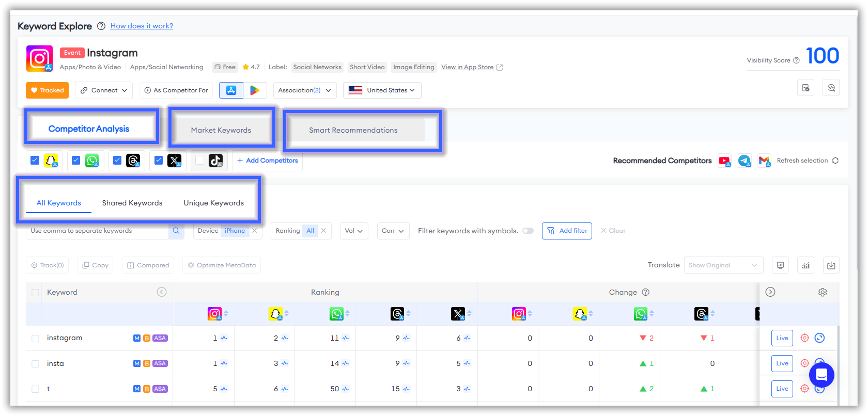Uncheck the Snapchat competitor checkbox
This screenshot has width=868, height=416.
coord(35,161)
